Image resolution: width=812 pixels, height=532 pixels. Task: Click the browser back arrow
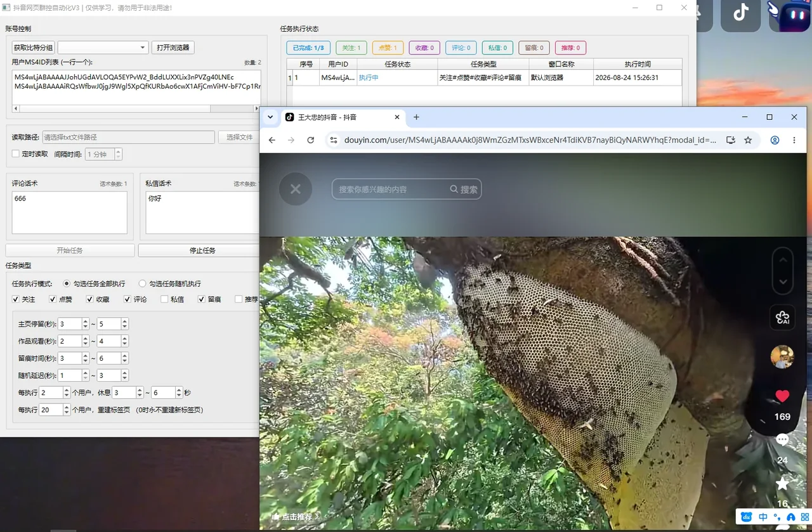tap(272, 140)
